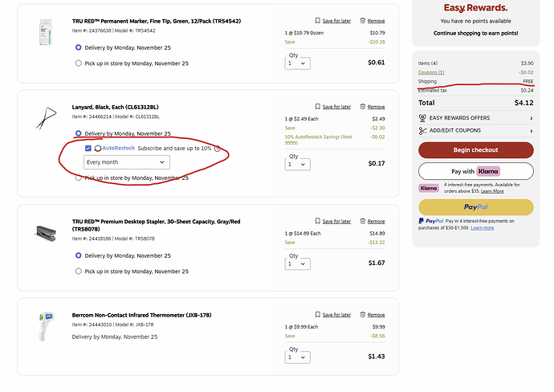
Task: Click bookmark icon in Desktop Stapler row
Action: [x=318, y=221]
